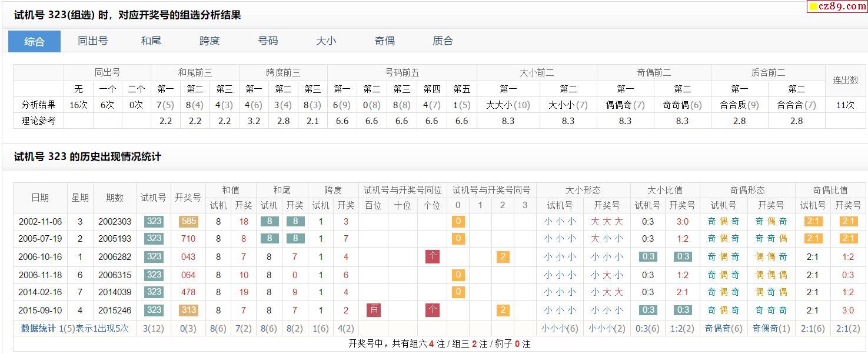
Task: Click the 期数 column header
Action: click(115, 198)
